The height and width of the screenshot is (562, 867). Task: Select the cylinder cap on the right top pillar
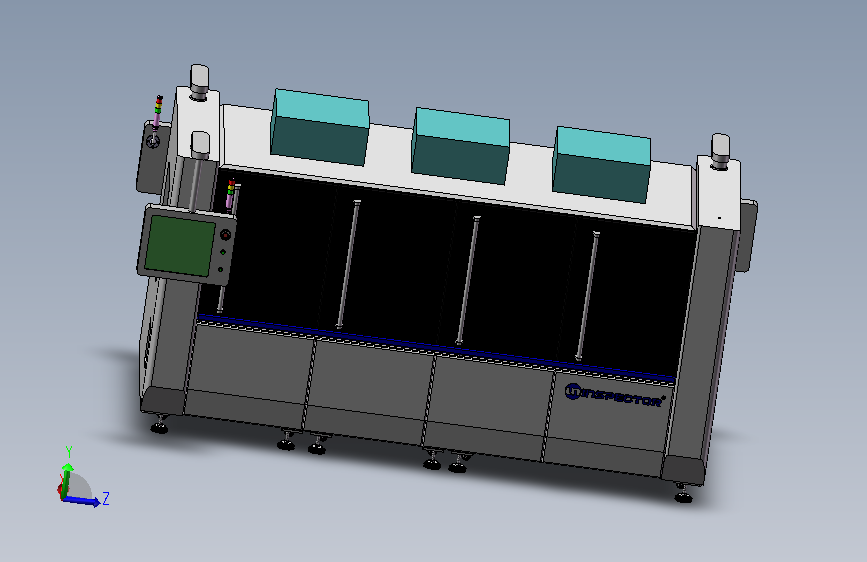(x=720, y=151)
